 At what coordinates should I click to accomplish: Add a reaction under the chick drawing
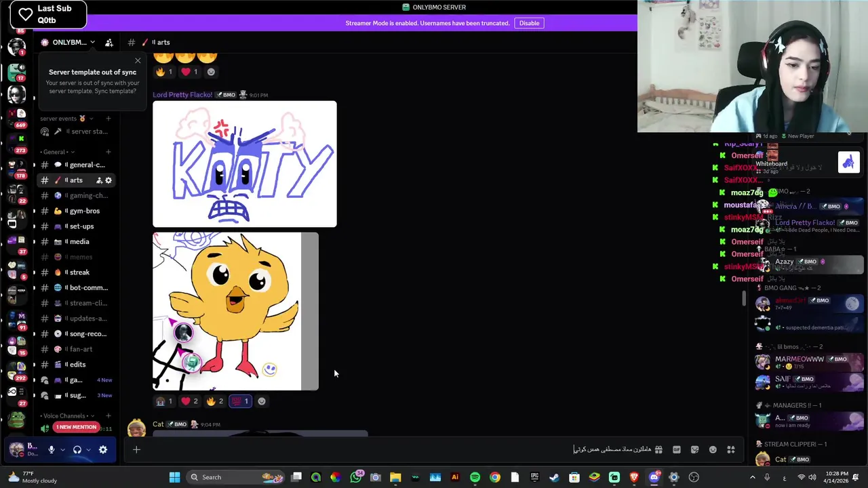click(x=262, y=401)
